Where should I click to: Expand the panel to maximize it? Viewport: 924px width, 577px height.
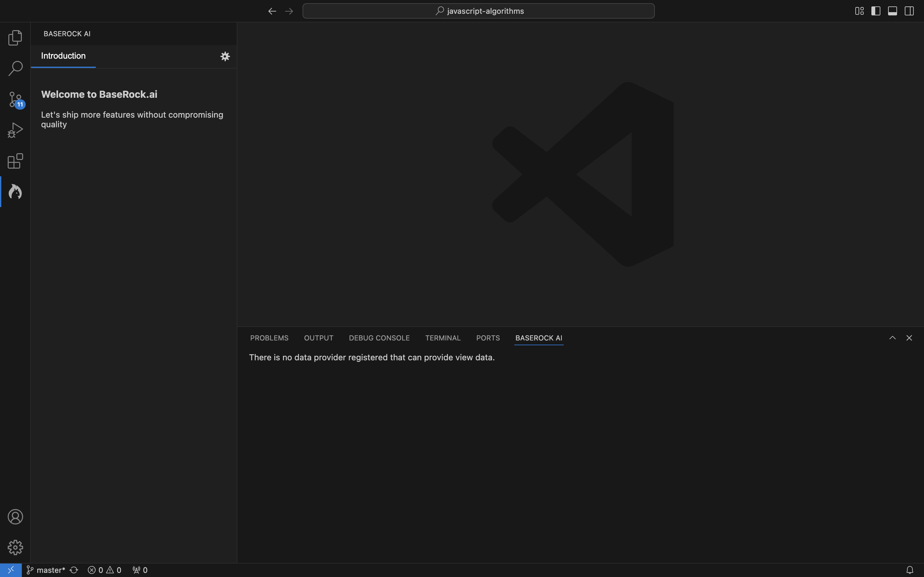pyautogui.click(x=892, y=338)
